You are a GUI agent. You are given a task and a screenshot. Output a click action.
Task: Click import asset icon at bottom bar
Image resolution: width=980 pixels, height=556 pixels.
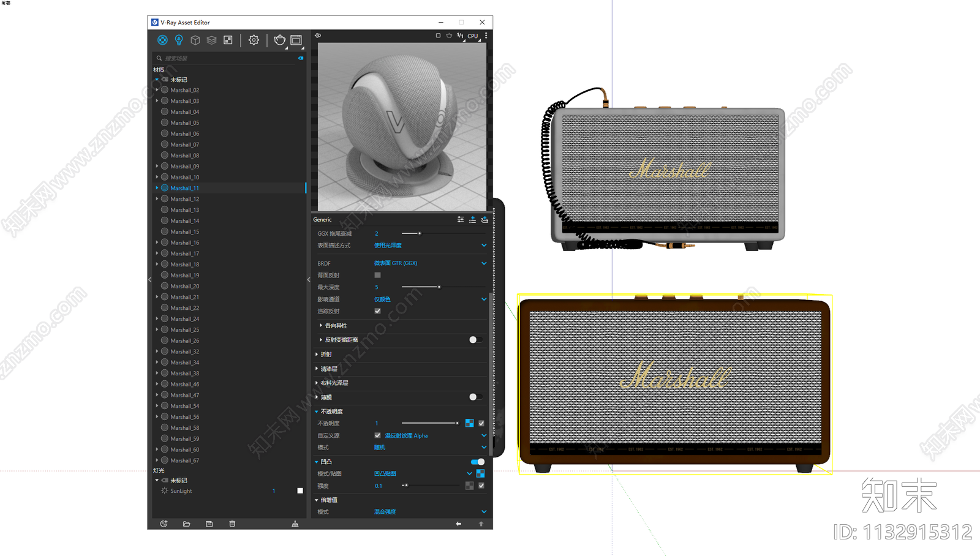point(164,524)
